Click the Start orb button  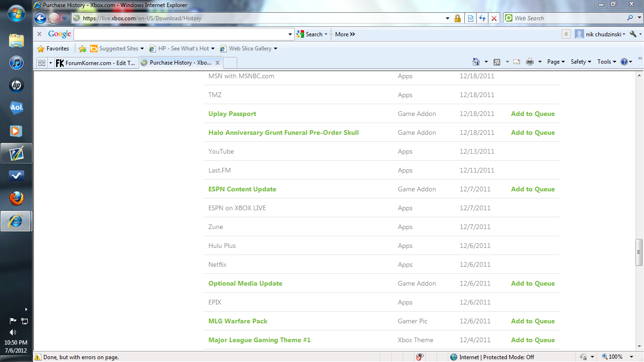[x=17, y=13]
